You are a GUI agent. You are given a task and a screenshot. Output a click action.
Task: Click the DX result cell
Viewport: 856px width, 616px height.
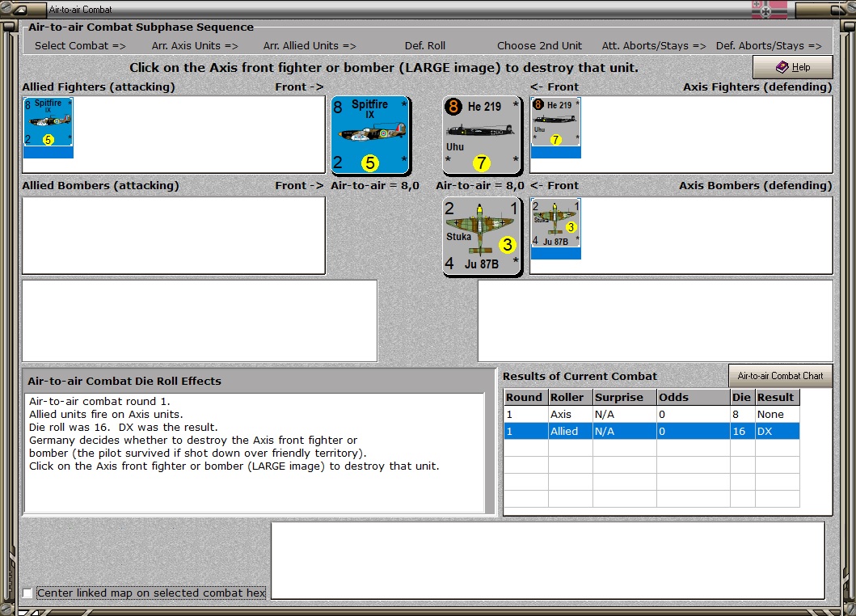pos(778,432)
